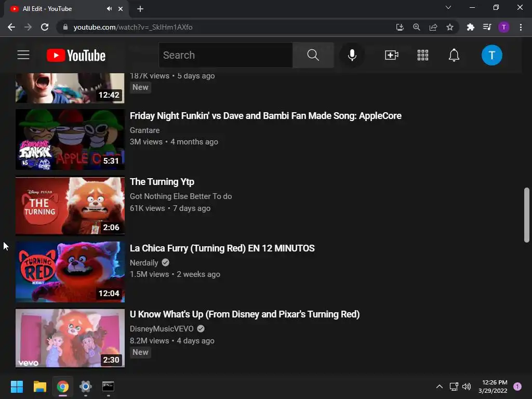Click the 12:42 video thumbnail
532x399 pixels.
click(70, 88)
